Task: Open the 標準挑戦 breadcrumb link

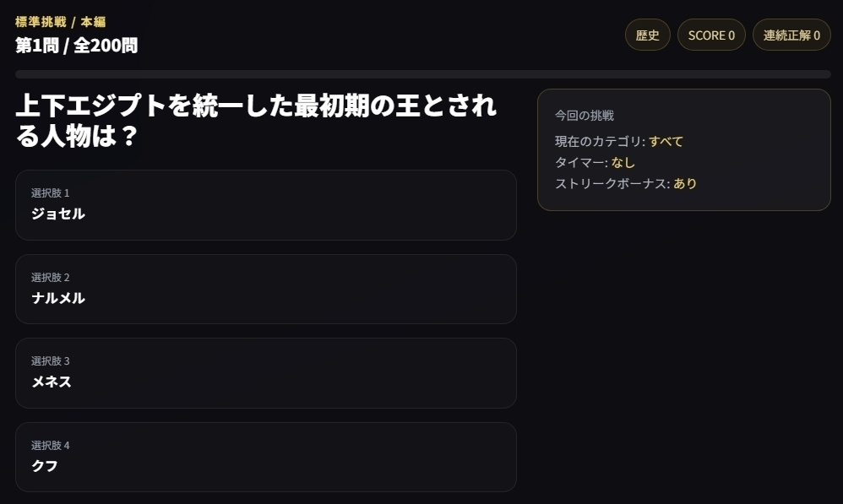Action: point(37,23)
